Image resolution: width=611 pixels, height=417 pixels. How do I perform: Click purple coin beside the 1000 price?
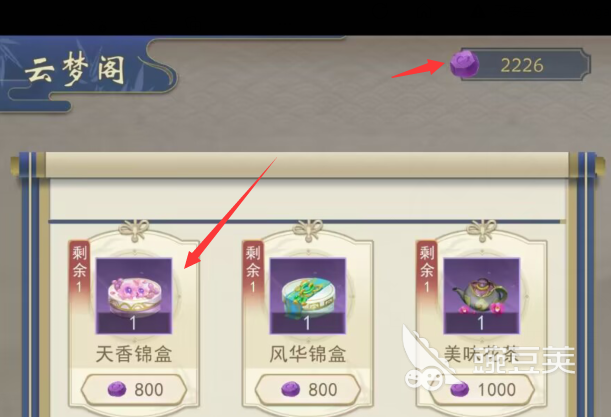click(x=459, y=389)
